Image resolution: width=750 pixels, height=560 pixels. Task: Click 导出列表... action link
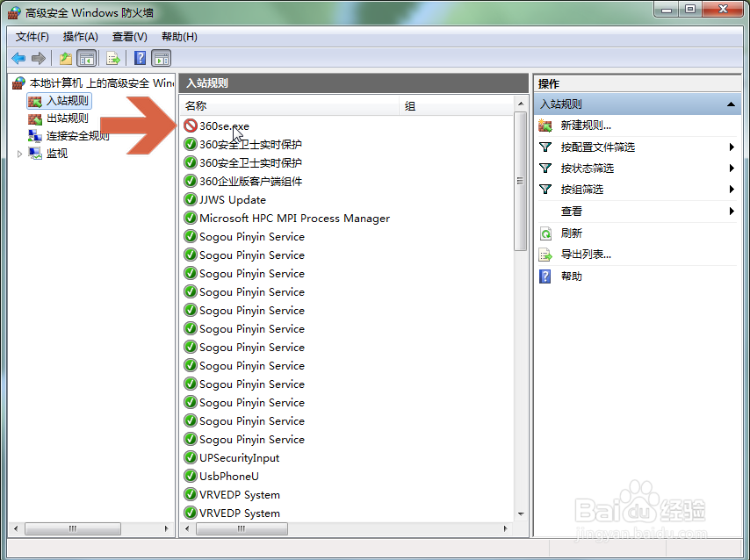[x=586, y=255]
